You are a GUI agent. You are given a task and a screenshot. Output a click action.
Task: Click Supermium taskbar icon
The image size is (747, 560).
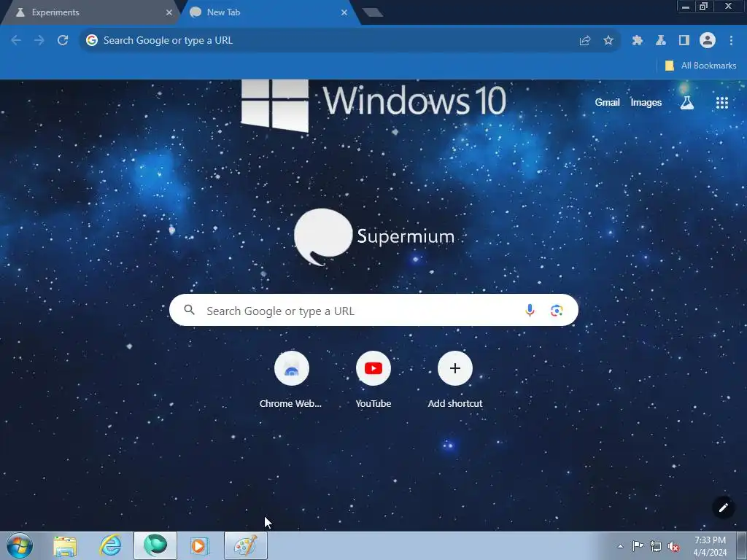click(x=155, y=545)
